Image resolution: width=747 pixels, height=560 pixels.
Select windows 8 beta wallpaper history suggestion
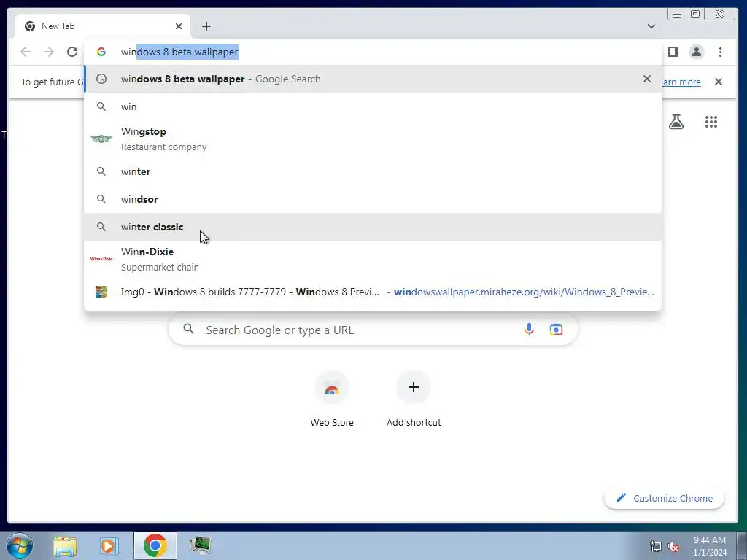point(373,79)
